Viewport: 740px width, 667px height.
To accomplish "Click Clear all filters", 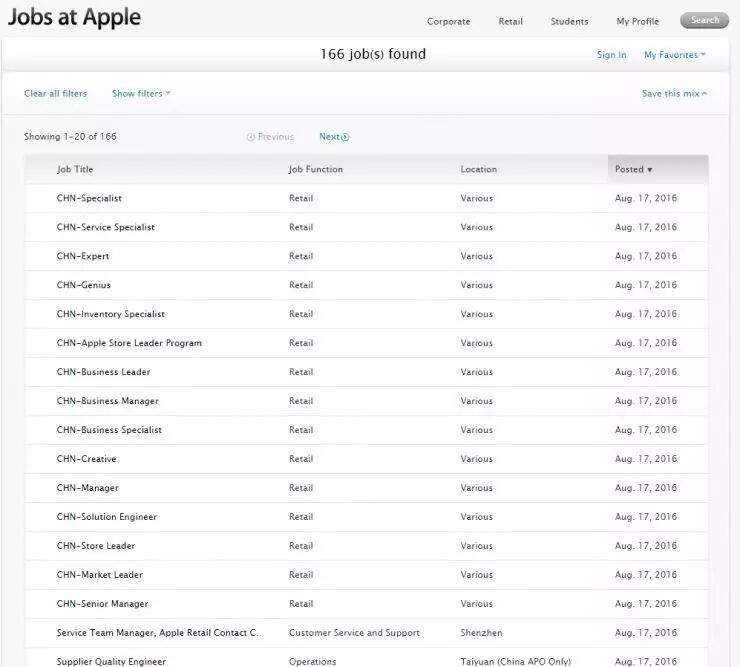I will [55, 93].
